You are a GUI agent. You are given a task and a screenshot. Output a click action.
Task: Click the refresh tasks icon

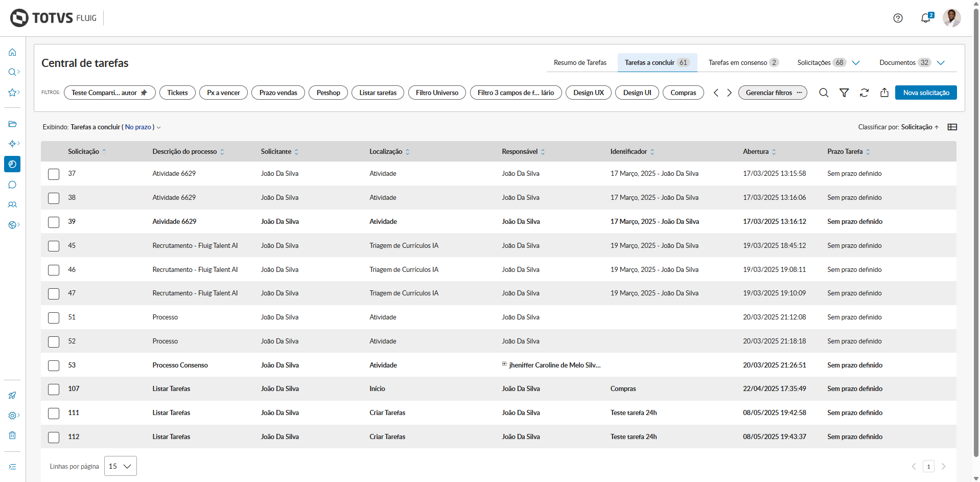coord(864,93)
